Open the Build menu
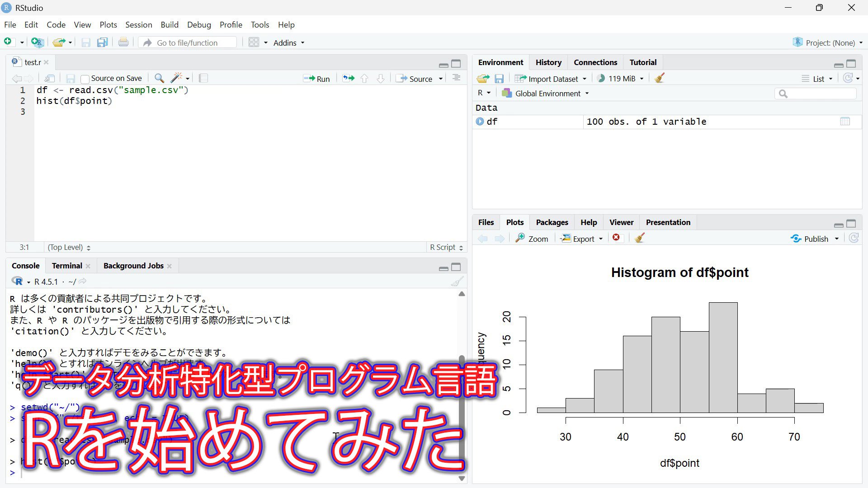The height and width of the screenshot is (488, 868). point(170,25)
